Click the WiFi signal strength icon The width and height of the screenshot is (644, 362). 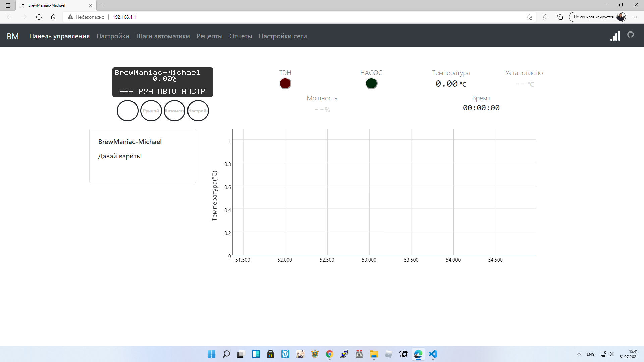pos(615,36)
